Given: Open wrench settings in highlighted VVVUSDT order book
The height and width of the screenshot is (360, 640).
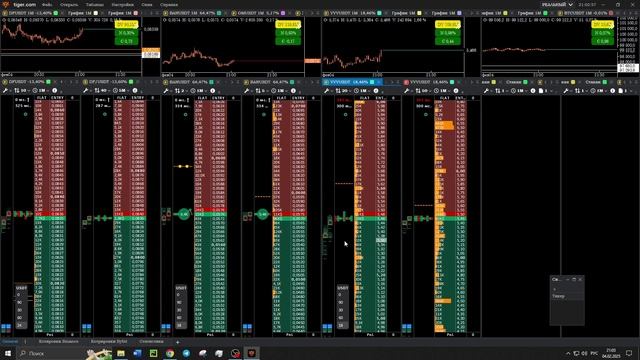Looking at the screenshot, I should click(x=327, y=90).
